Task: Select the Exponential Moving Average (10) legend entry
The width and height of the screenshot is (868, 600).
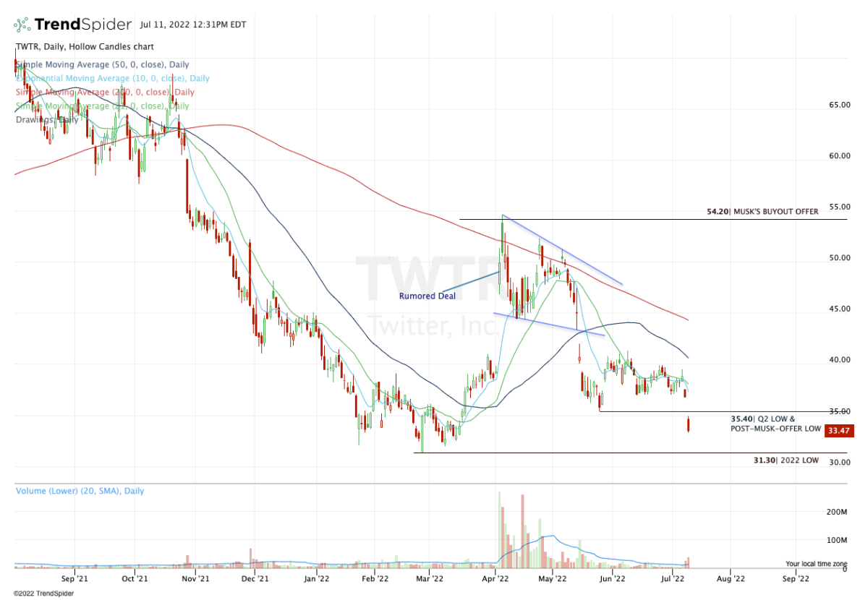Action: click(113, 79)
